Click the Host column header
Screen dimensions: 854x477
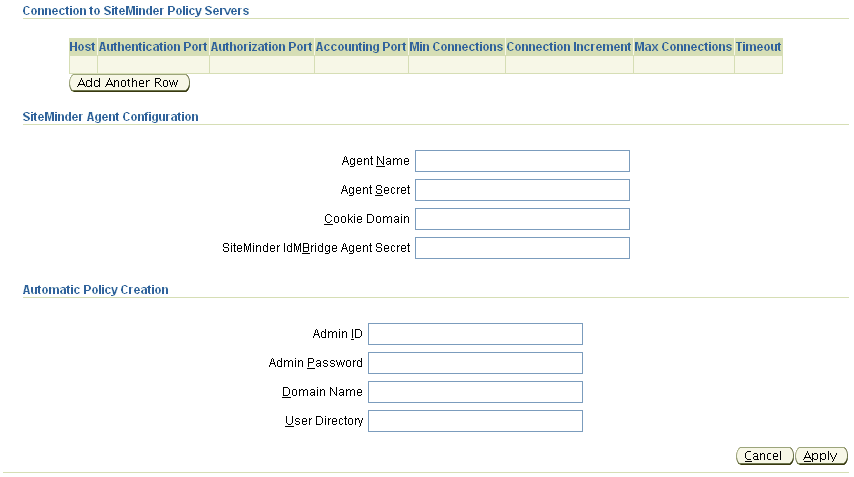click(82, 47)
